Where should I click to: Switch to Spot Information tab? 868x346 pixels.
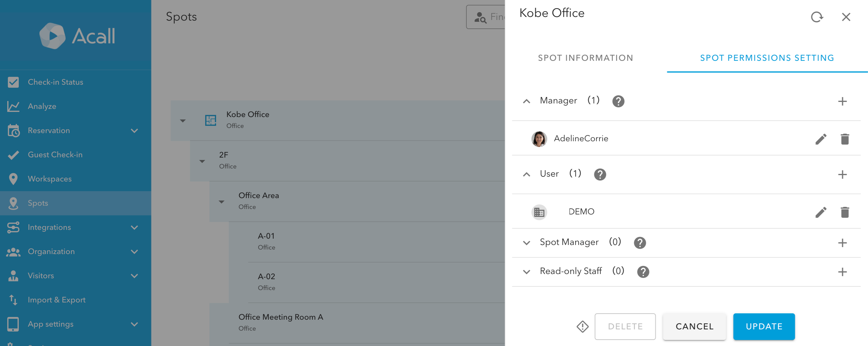tap(585, 58)
